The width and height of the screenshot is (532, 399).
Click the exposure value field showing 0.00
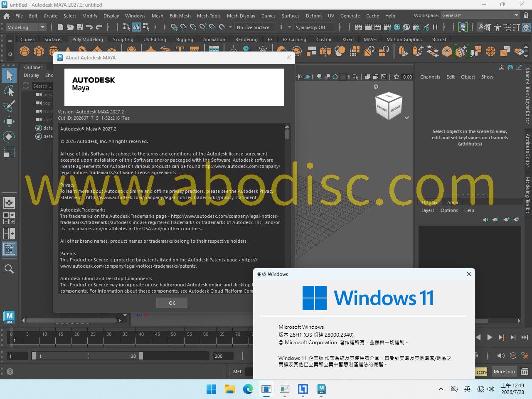407,77
